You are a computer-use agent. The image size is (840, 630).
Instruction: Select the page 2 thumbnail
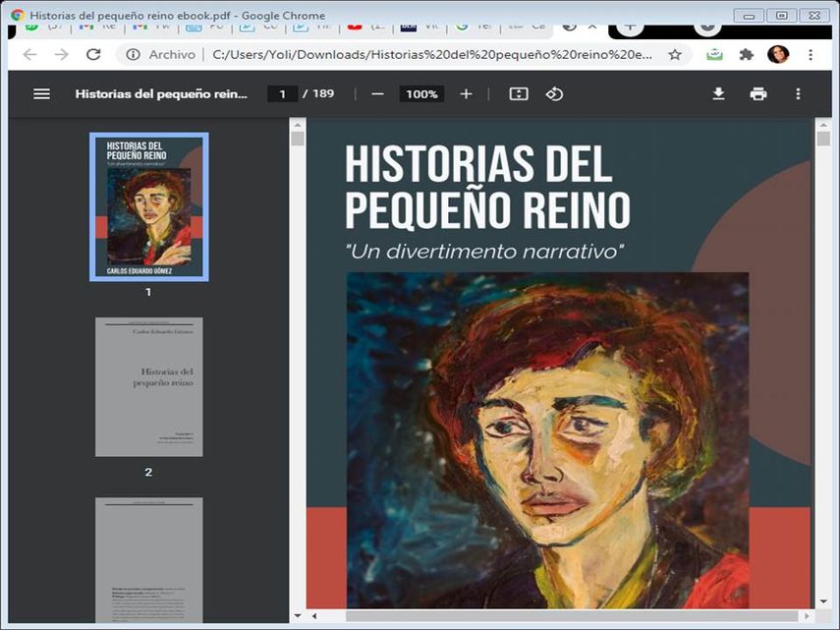click(x=147, y=385)
